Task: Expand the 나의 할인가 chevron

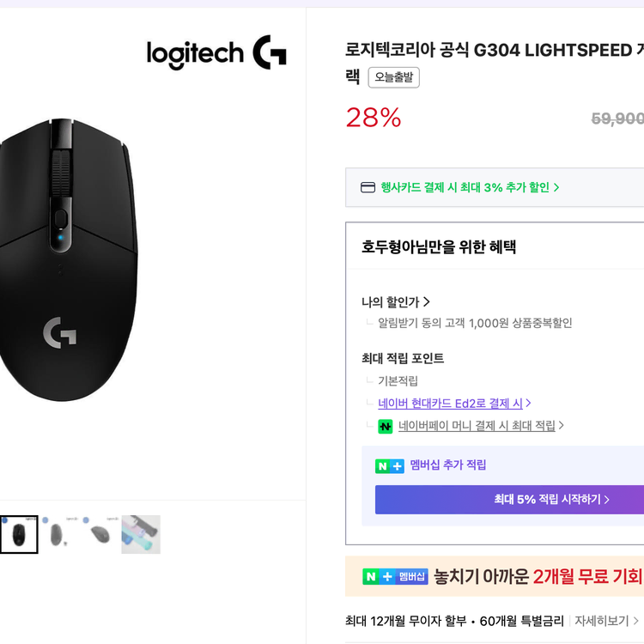Action: coord(427,302)
